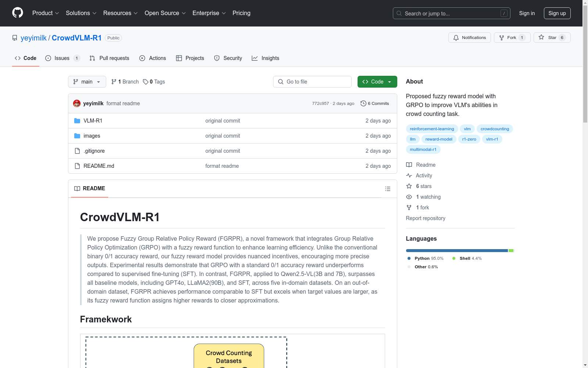Open the Insights tab
The image size is (588, 368).
click(265, 58)
